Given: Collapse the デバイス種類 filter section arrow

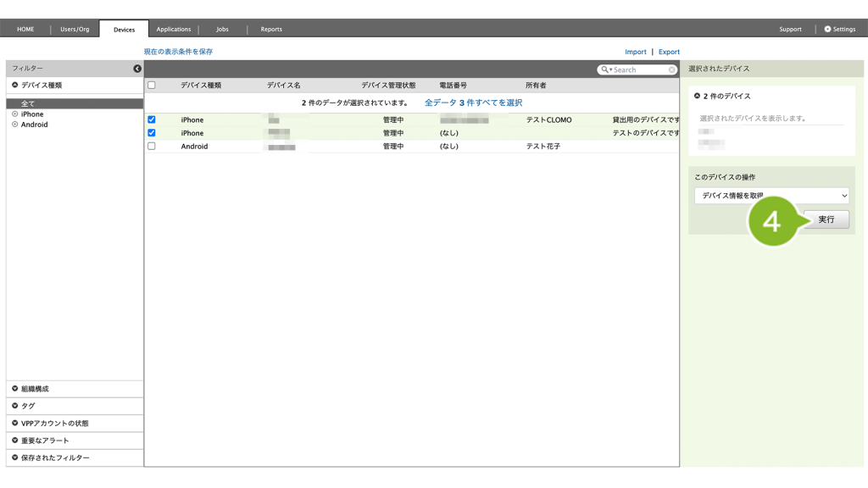Looking at the screenshot, I should click(15, 86).
